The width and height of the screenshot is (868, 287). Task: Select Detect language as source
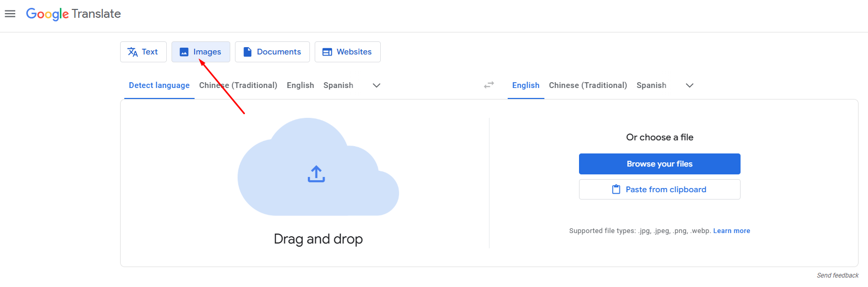pos(159,85)
